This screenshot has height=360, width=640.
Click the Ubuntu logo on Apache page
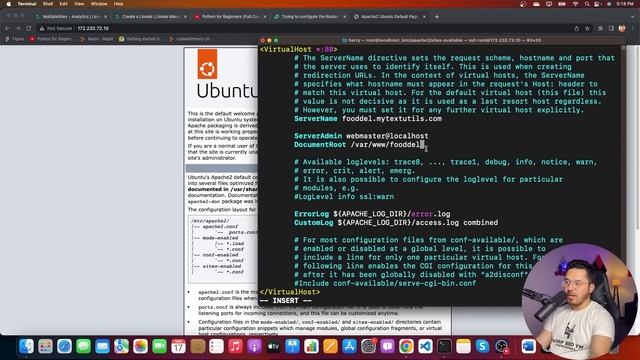pos(207,64)
